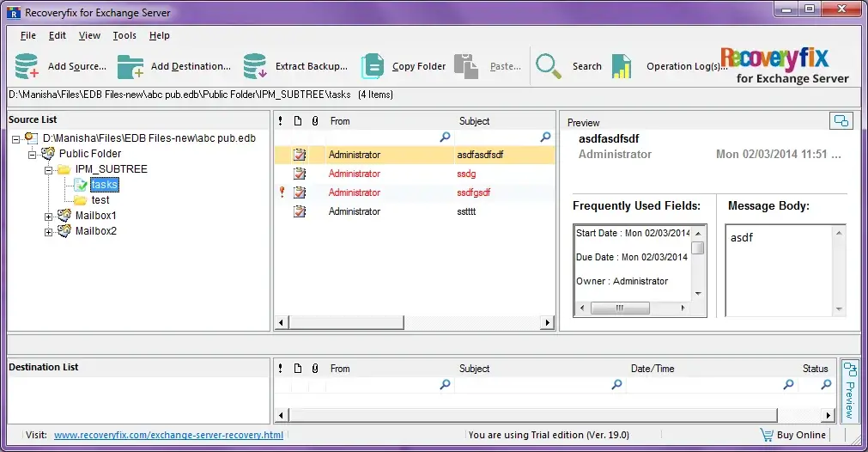Open the recoveryfix.com exchange-server-recovery link
This screenshot has width=868, height=452.
(168, 435)
